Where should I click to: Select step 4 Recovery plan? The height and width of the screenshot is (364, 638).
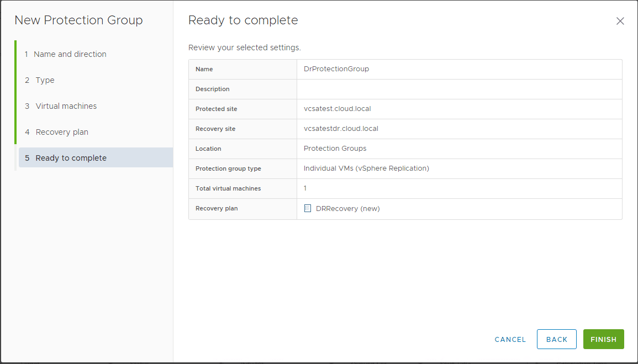(x=62, y=132)
